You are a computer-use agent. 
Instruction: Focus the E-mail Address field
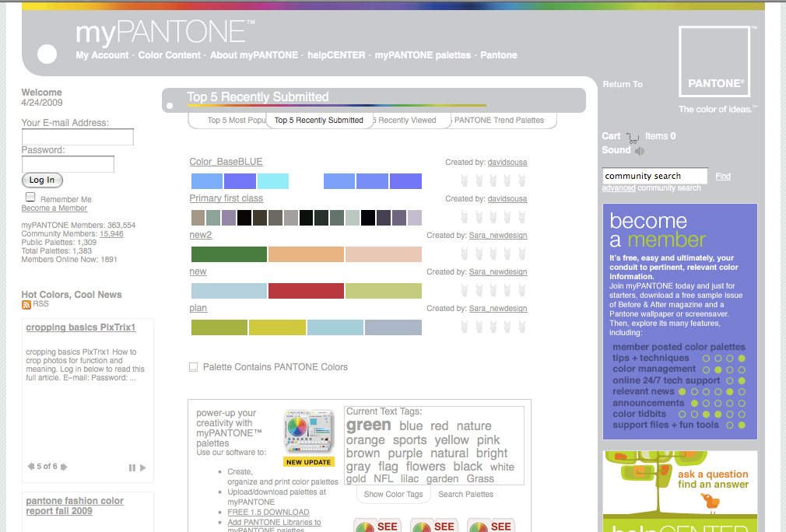click(78, 137)
